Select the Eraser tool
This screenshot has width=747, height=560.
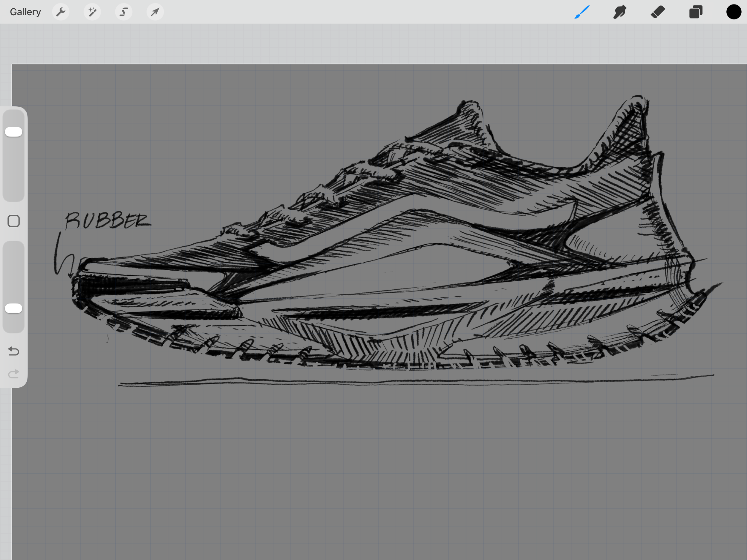(x=657, y=12)
